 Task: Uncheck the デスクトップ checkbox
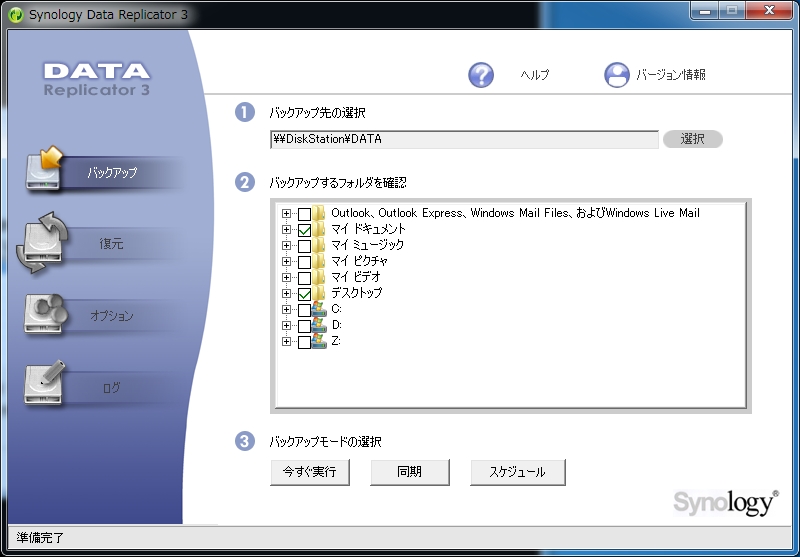tap(304, 294)
